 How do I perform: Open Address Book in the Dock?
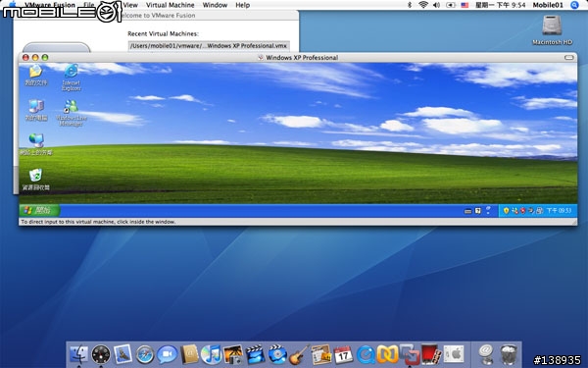click(189, 354)
